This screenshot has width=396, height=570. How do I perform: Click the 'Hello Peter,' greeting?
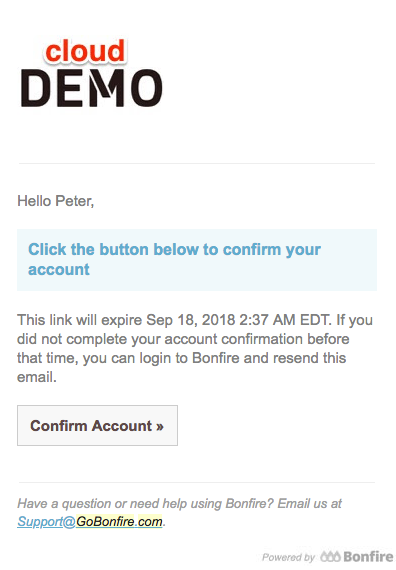click(56, 201)
